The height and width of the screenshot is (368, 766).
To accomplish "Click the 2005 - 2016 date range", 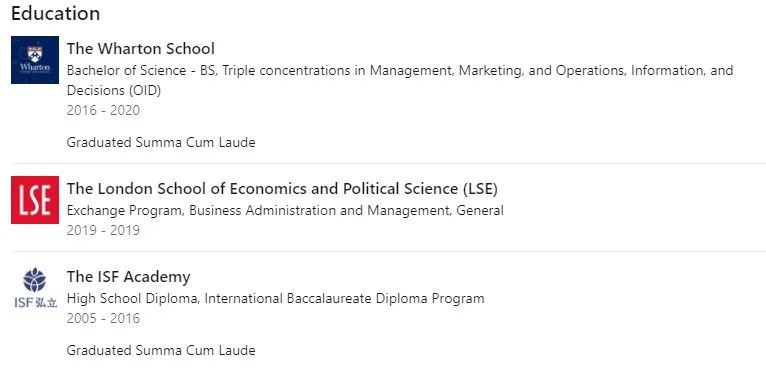I will tap(103, 319).
